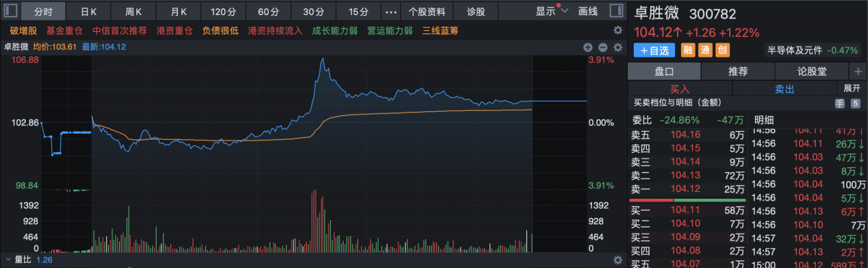The width and height of the screenshot is (868, 268).
Task: Click stock code 300782
Action: pyautogui.click(x=712, y=14)
